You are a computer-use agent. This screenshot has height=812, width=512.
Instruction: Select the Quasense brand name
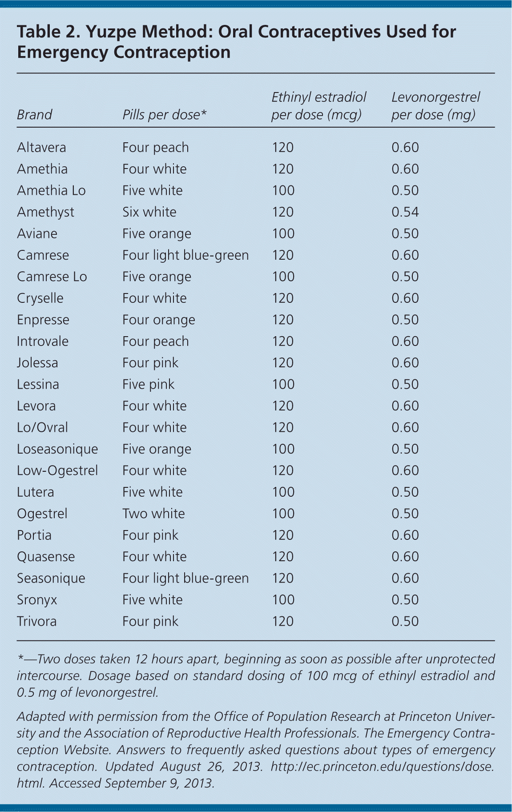coord(46,557)
